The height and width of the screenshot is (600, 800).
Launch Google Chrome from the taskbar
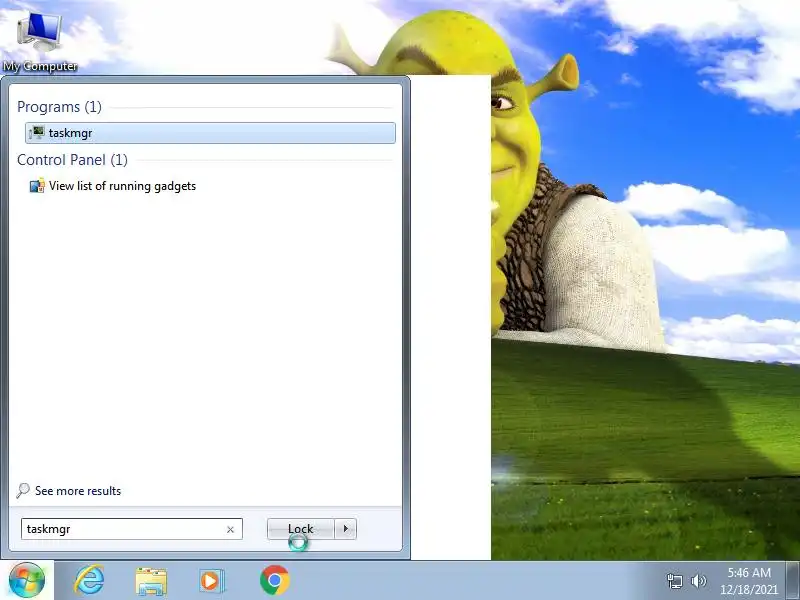point(274,581)
